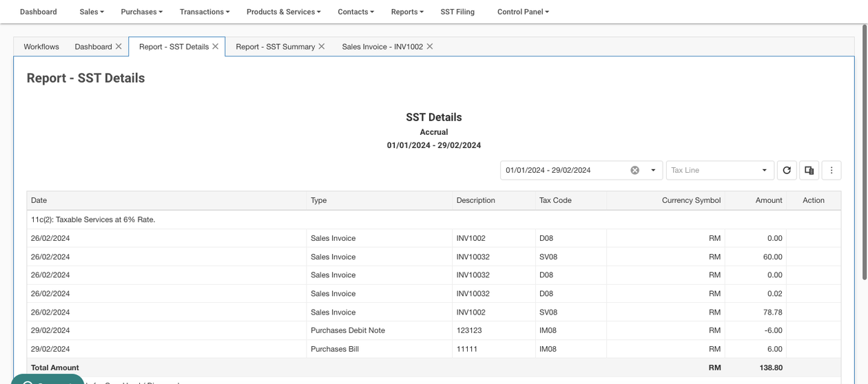Close the Report - SST Details tab

point(216,47)
